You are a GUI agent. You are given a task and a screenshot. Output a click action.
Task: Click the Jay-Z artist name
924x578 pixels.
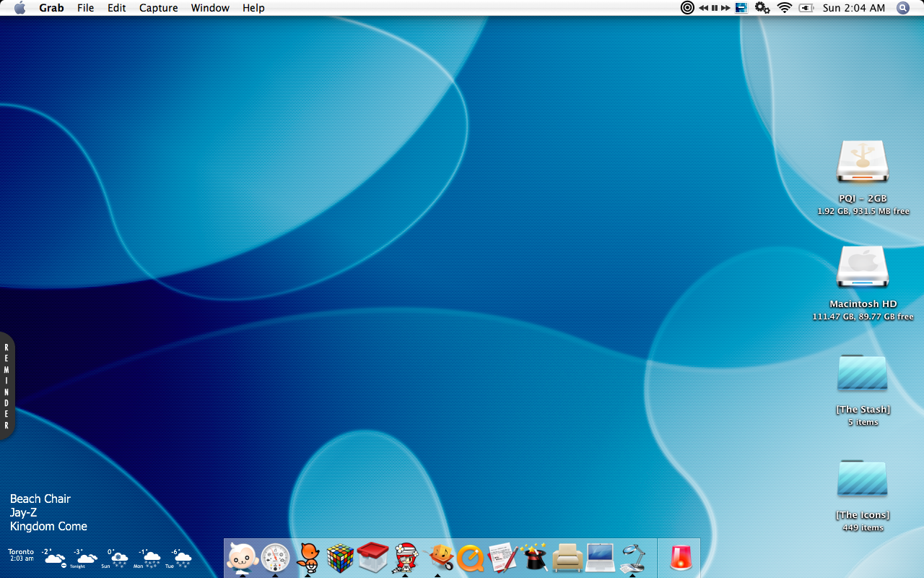click(x=23, y=512)
